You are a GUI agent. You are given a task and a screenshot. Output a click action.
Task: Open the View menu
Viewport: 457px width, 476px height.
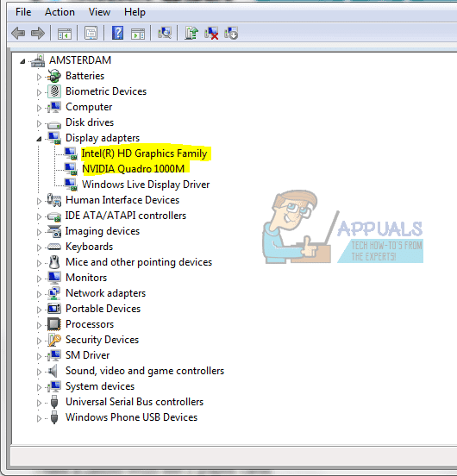99,12
